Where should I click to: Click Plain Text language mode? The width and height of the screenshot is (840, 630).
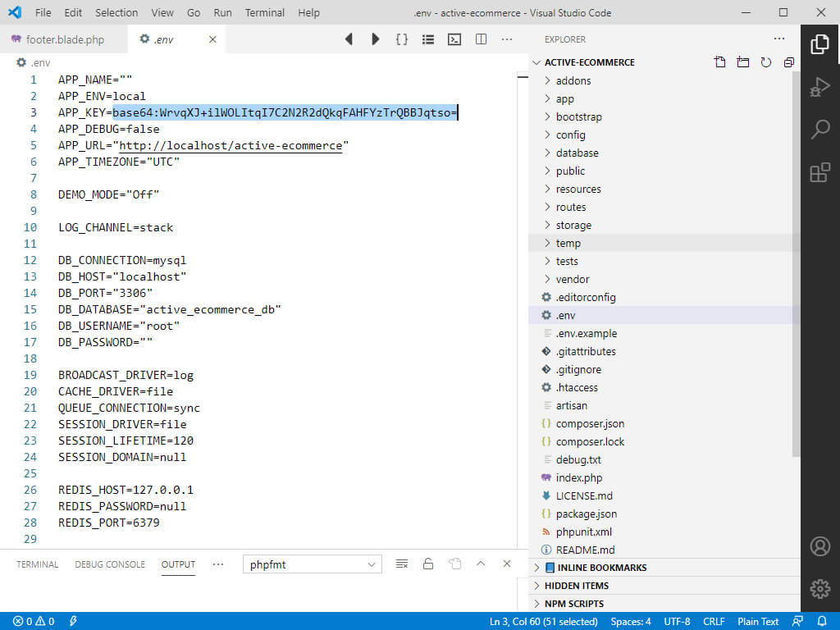click(758, 621)
